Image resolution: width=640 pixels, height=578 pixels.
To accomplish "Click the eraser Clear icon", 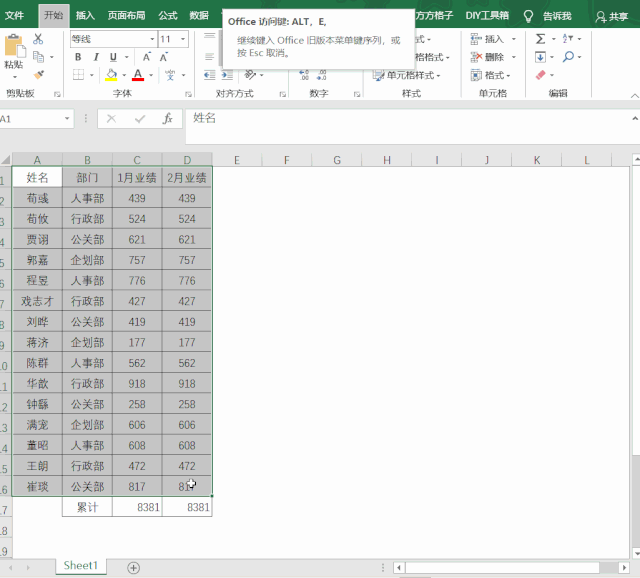I will [540, 75].
